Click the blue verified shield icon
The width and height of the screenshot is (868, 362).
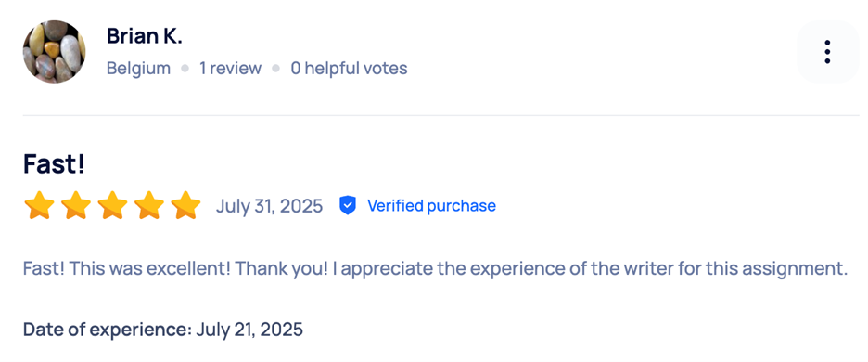(348, 206)
